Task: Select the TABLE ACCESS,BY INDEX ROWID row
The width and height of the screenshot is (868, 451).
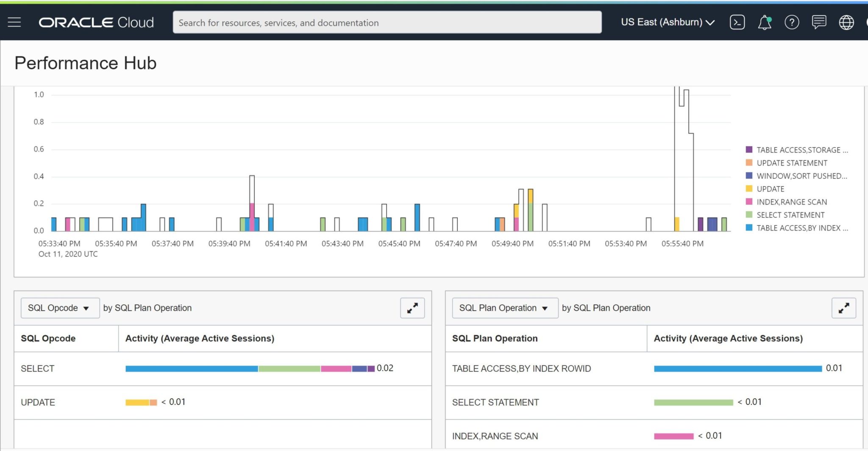Action: click(x=521, y=369)
